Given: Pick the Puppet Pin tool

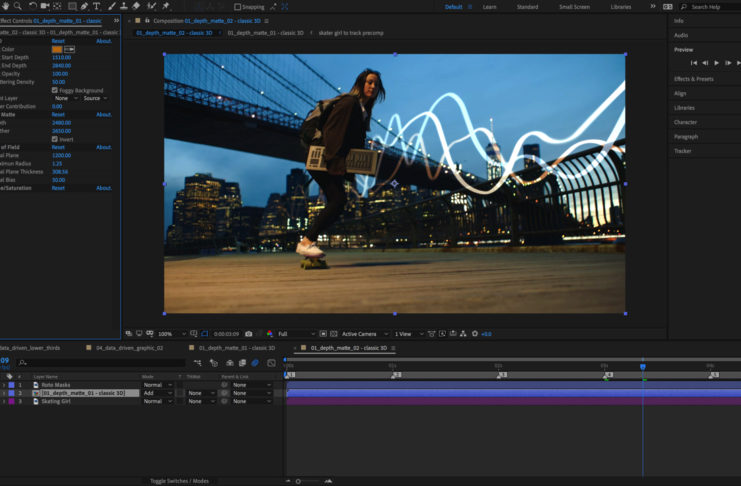Looking at the screenshot, I should [x=166, y=6].
